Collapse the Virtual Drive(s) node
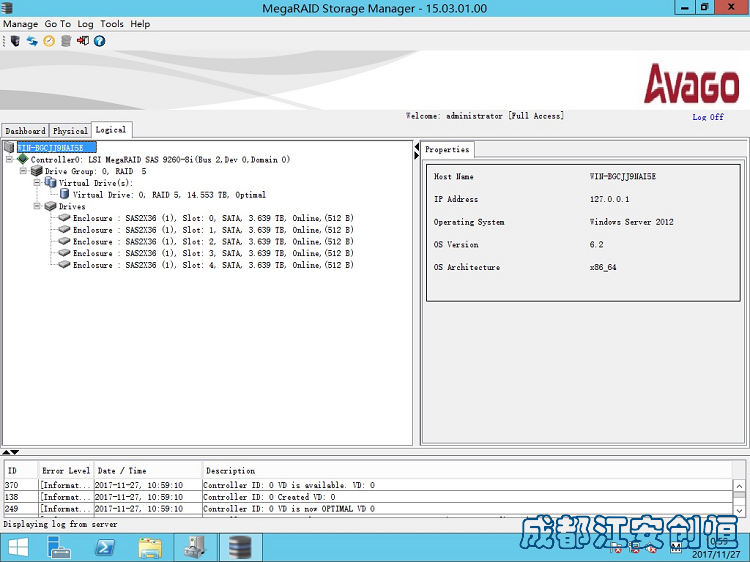750x562 pixels. click(x=37, y=183)
